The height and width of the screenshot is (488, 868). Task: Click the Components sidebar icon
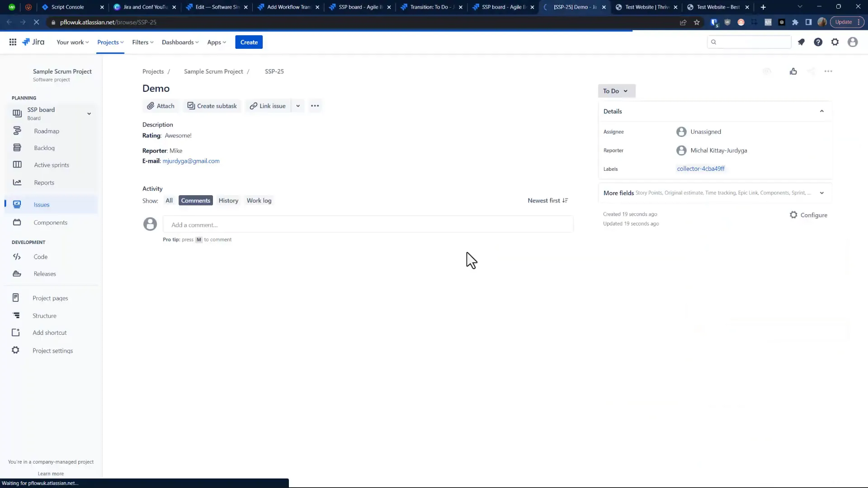(x=17, y=222)
